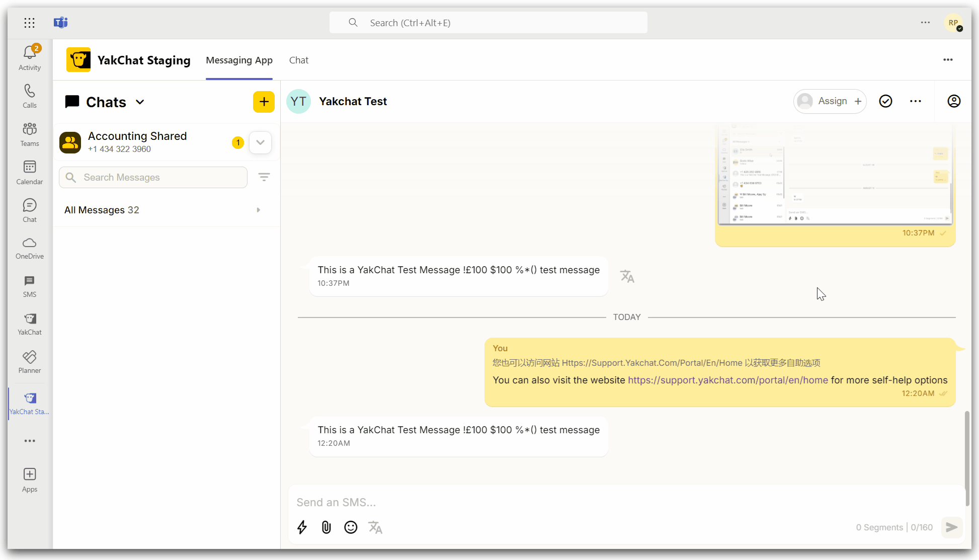Show more apps ellipsis in sidebar
979x560 pixels.
tap(30, 441)
